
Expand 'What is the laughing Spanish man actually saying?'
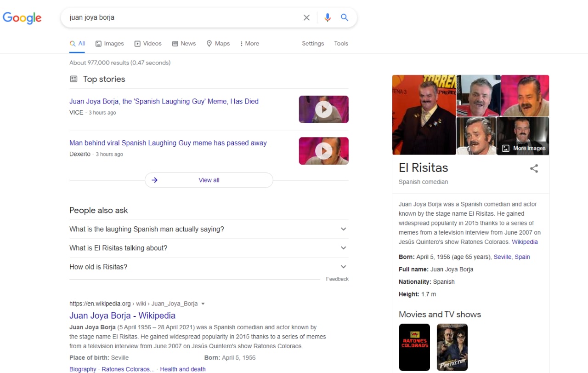pyautogui.click(x=209, y=229)
